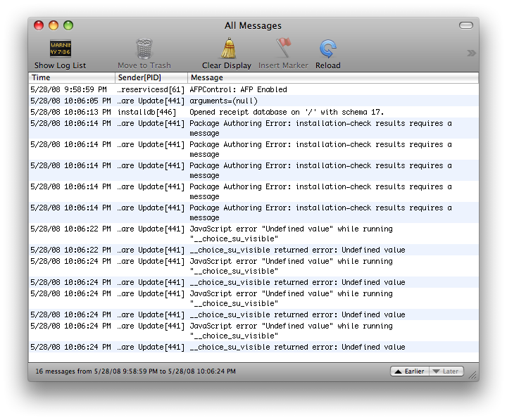Click the 5/28/08 9:58:59 PM time cell

(x=68, y=89)
